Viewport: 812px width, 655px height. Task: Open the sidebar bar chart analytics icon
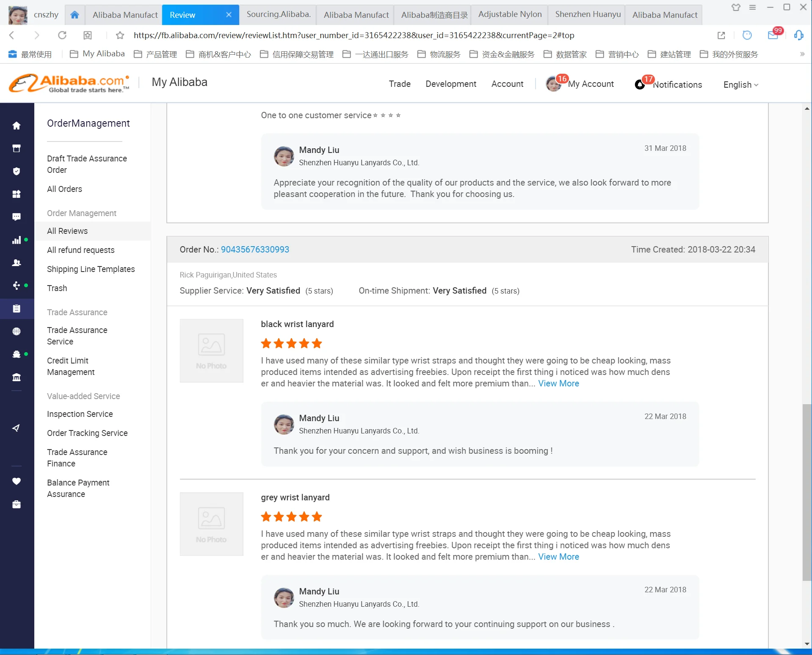tap(17, 240)
